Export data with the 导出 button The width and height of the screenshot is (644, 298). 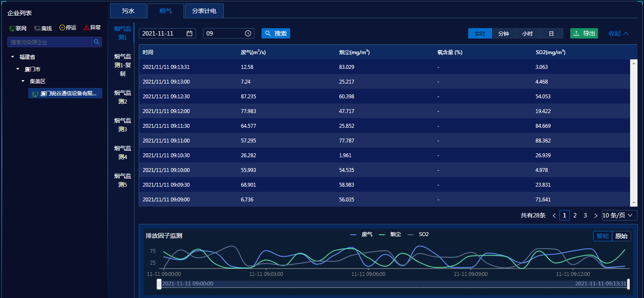(584, 33)
